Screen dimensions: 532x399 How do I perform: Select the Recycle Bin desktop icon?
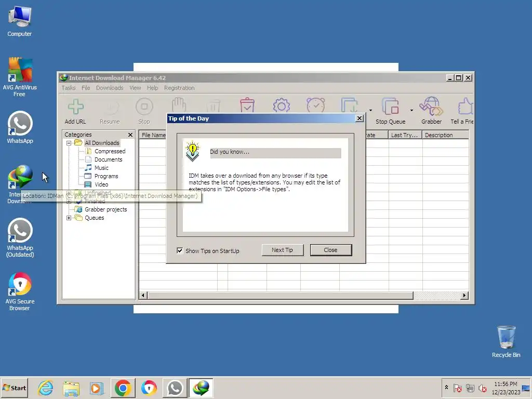(506, 341)
